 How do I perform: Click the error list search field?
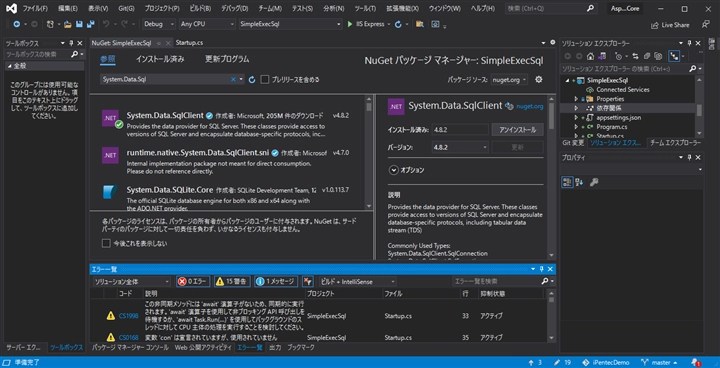point(503,281)
